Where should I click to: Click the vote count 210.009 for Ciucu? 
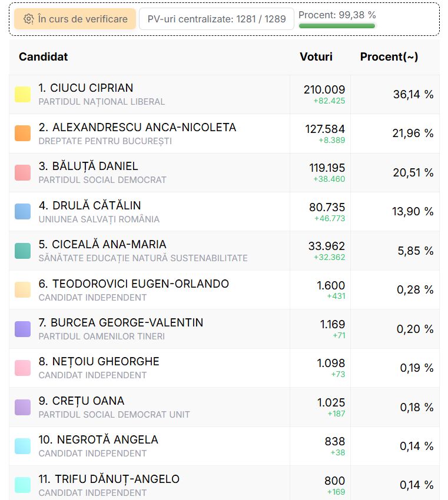pos(324,89)
